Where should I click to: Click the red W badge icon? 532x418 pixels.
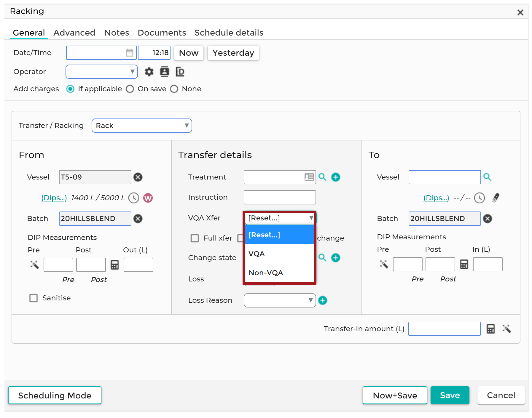[148, 198]
